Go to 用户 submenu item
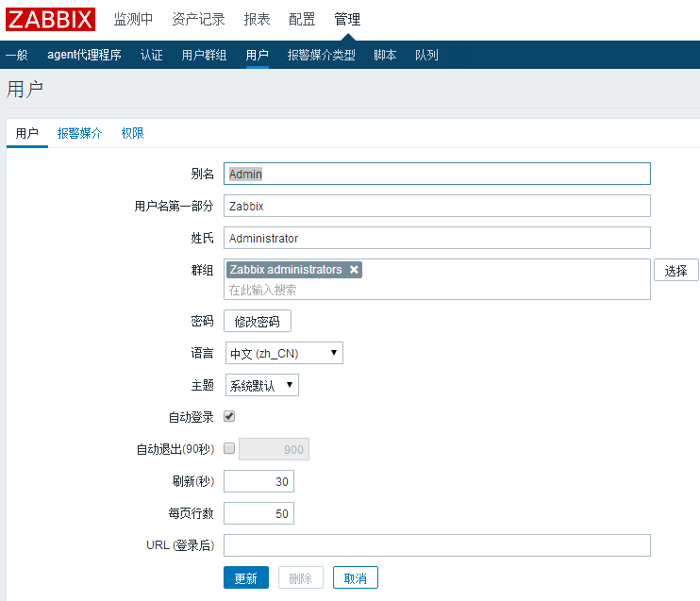 258,55
